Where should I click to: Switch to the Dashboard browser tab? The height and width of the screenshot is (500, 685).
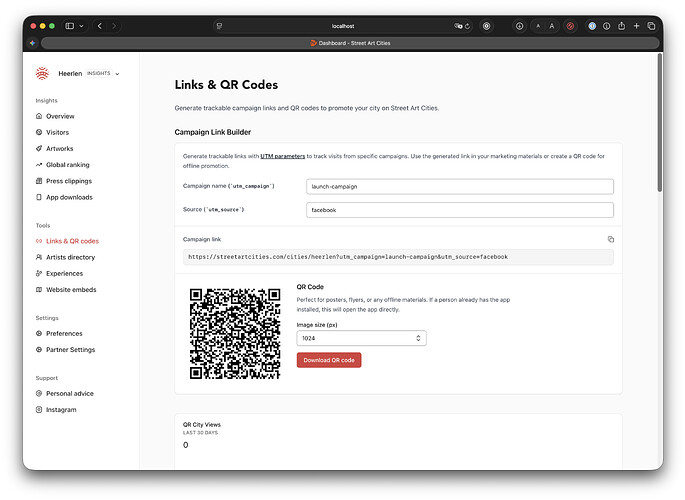click(342, 42)
